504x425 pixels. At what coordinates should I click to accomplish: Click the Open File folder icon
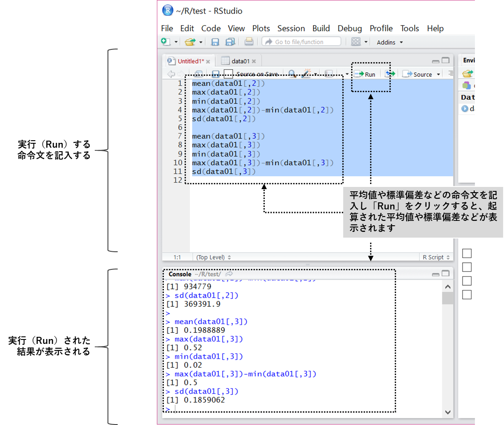[x=190, y=42]
